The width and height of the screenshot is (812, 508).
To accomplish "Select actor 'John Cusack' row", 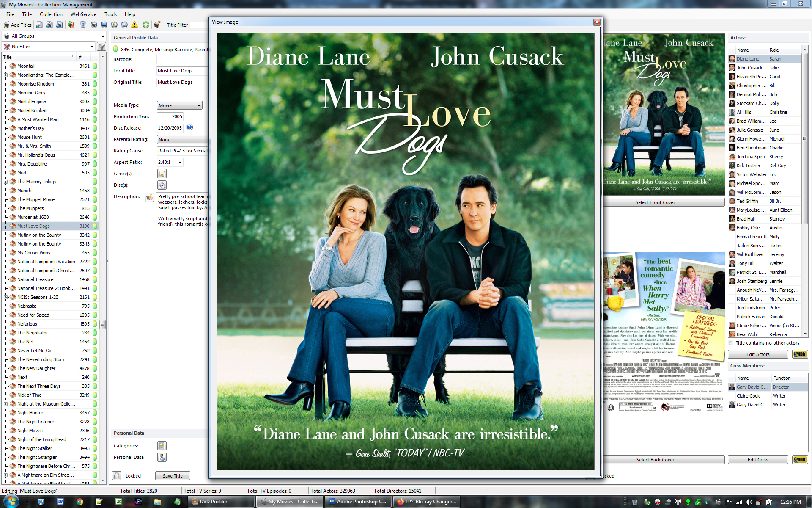I will (x=765, y=68).
